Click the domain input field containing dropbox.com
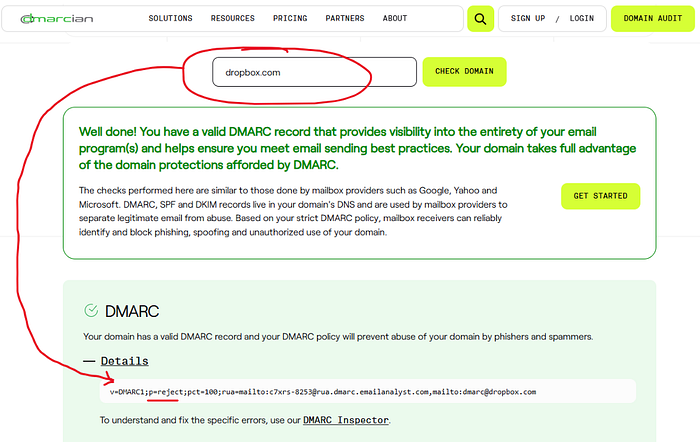Viewport: 700px width, 442px height. 314,72
